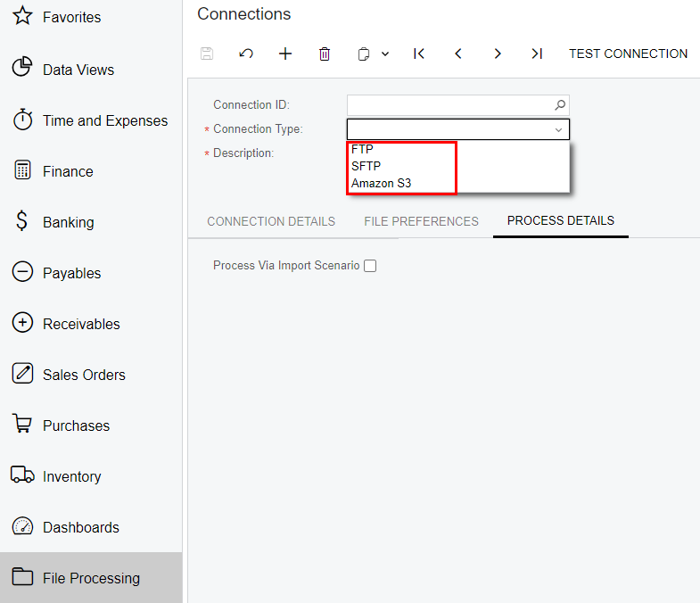Delete the record using trash icon
This screenshot has height=603, width=700.
[x=325, y=54]
